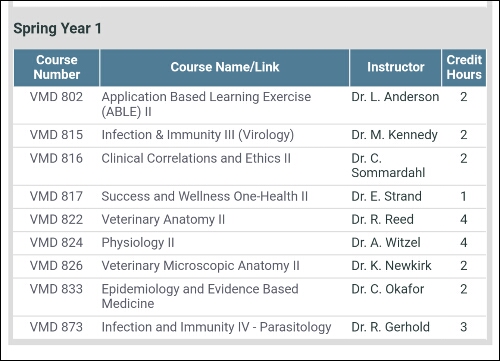Screen dimensions: 500x361
Task: Click the Spring Year 1 heading
Action: click(x=57, y=28)
